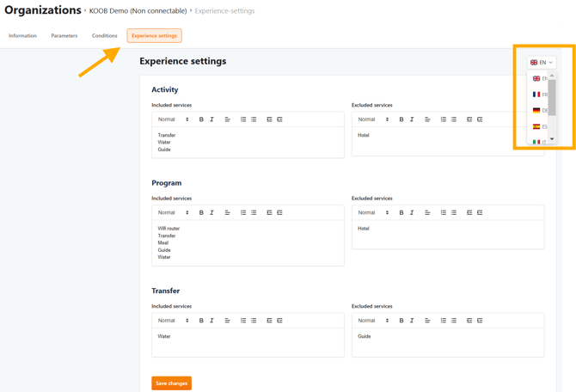Toggle italic in Activity excluded services editor
Viewport: 576px width, 392px height.
(412, 119)
